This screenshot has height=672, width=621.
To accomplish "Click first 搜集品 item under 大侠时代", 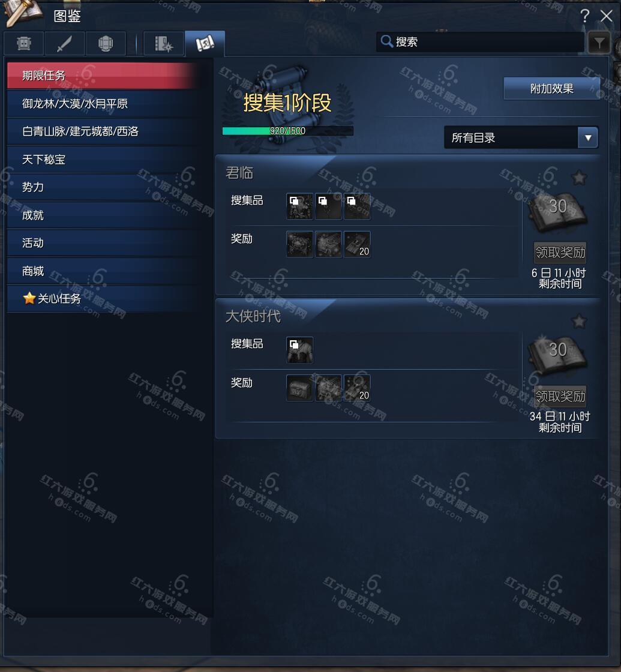I will 299,350.
